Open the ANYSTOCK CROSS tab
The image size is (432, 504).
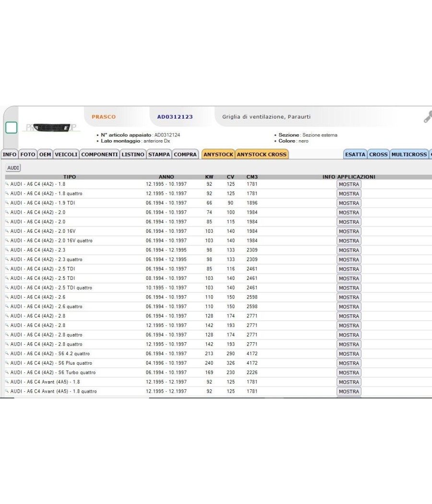click(x=262, y=155)
